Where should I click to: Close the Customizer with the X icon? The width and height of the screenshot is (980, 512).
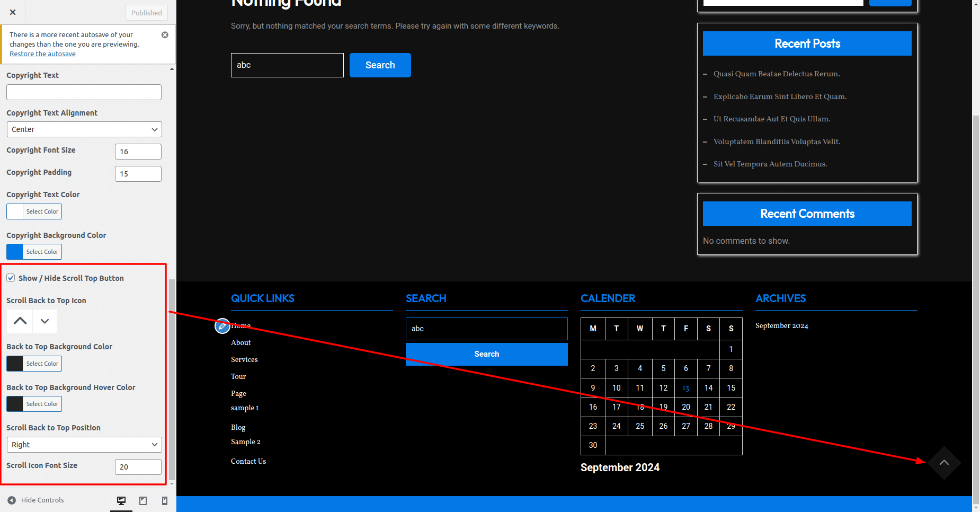point(13,12)
